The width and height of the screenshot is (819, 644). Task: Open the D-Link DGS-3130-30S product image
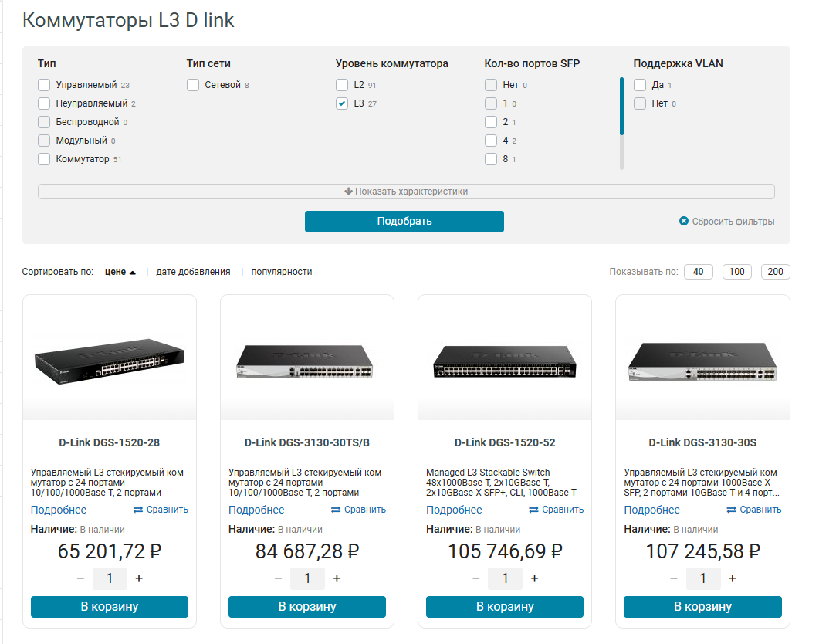tap(702, 361)
